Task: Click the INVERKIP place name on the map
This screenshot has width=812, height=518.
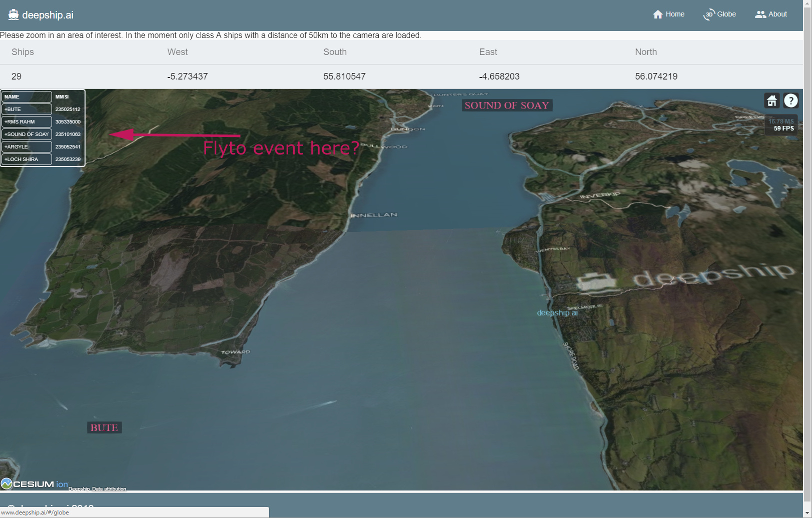Action: click(600, 195)
